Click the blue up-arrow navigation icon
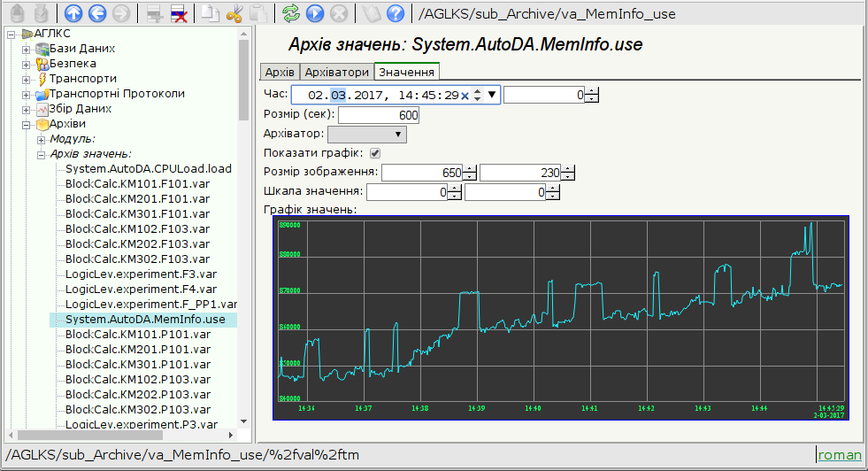868x471 pixels. (x=74, y=13)
